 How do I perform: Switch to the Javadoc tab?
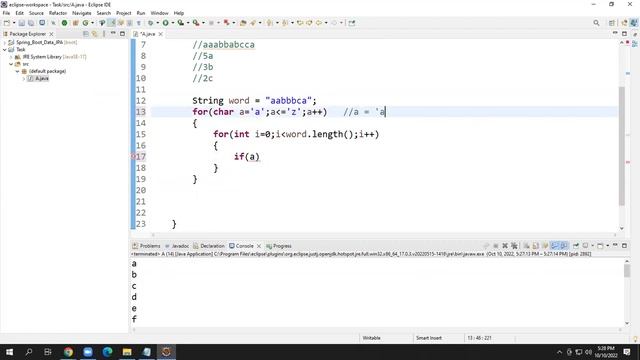(177, 246)
